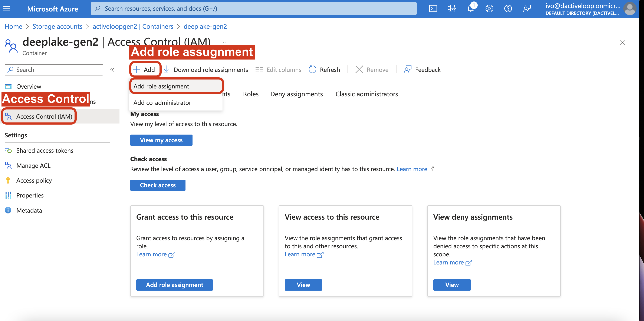Click the Refresh toolbar icon
This screenshot has width=644, height=321.
(312, 70)
